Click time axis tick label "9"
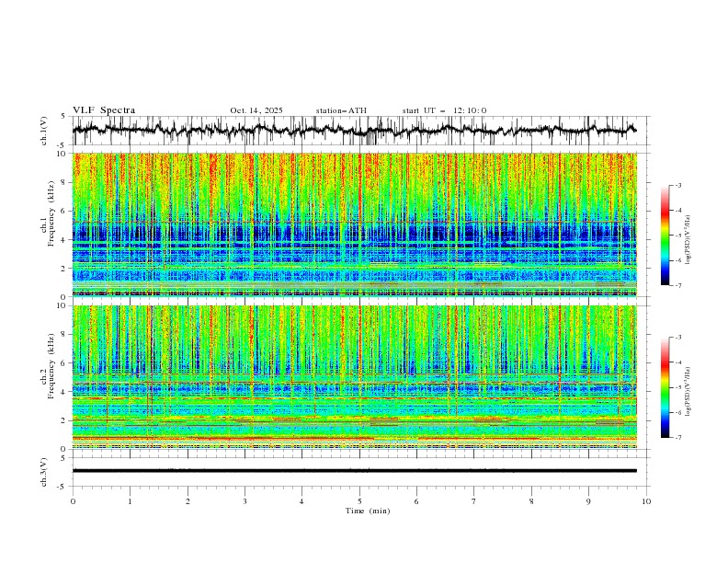This screenshot has height=563, width=728. [588, 501]
